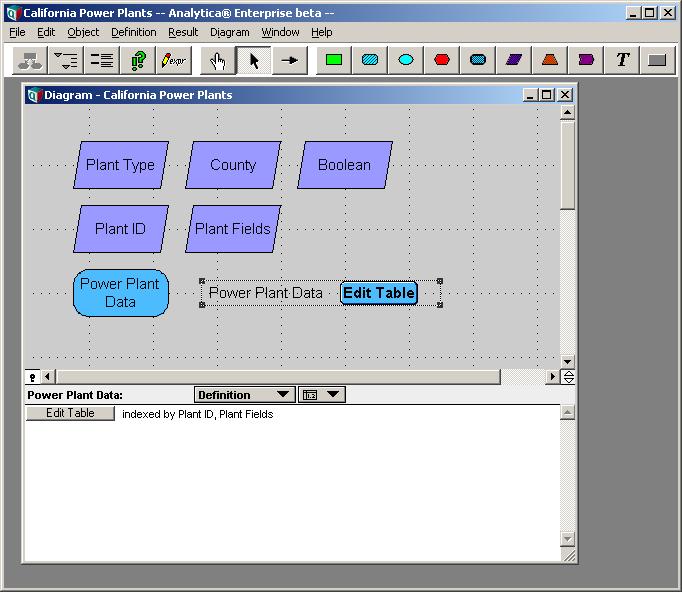Image resolution: width=682 pixels, height=592 pixels.
Task: Open the Help menu
Action: point(321,32)
